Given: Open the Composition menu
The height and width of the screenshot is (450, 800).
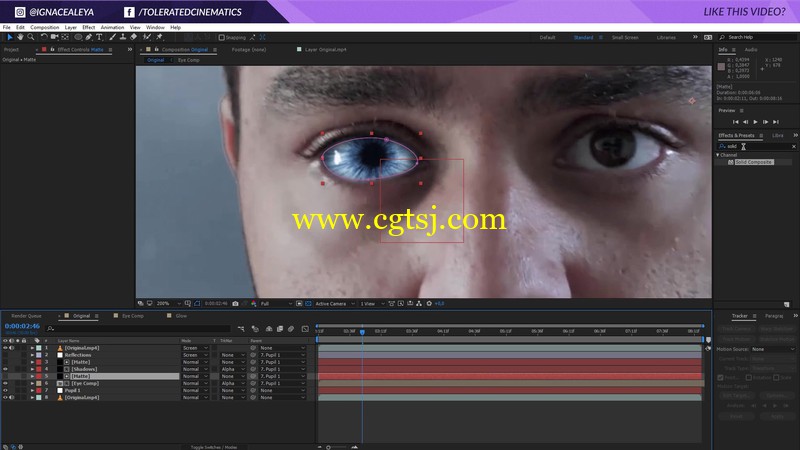Looking at the screenshot, I should point(44,28).
